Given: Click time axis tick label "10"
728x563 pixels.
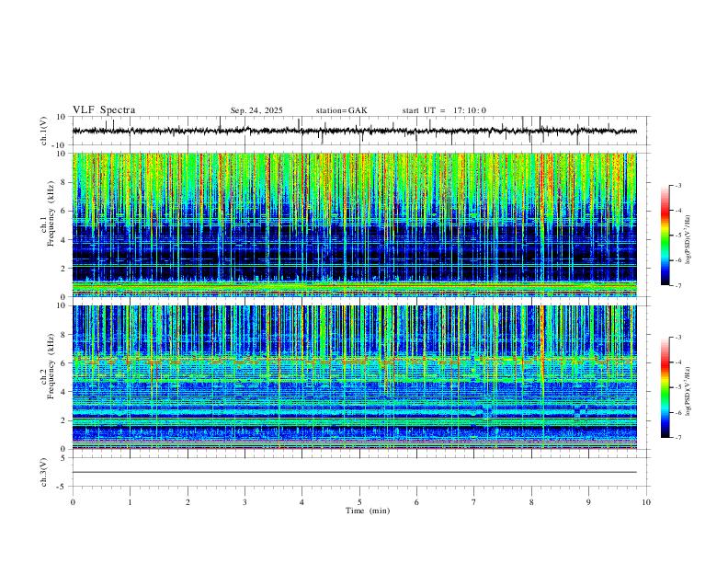Looking at the screenshot, I should (x=646, y=502).
